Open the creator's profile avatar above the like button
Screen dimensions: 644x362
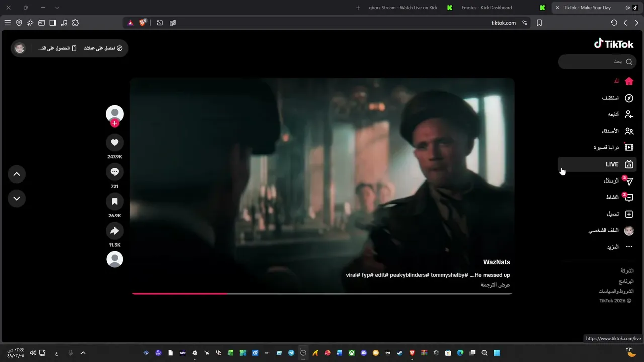(x=115, y=114)
